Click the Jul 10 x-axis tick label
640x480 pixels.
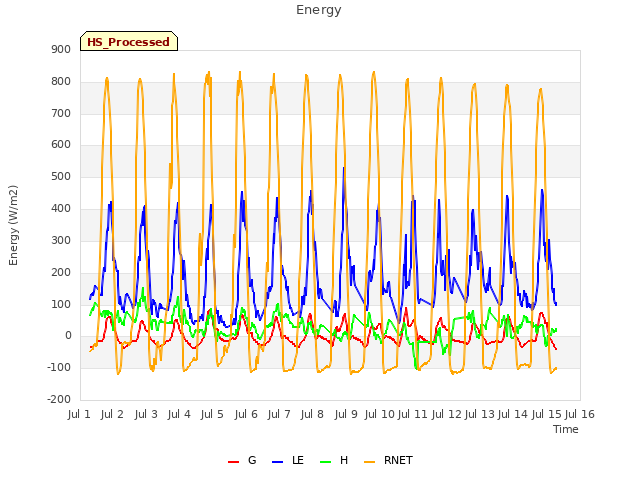pyautogui.click(x=380, y=414)
